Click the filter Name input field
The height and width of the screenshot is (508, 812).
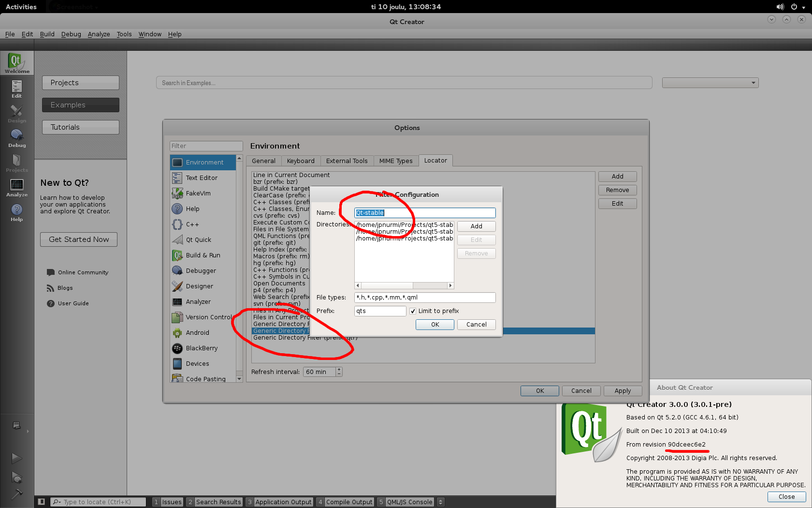[425, 213]
